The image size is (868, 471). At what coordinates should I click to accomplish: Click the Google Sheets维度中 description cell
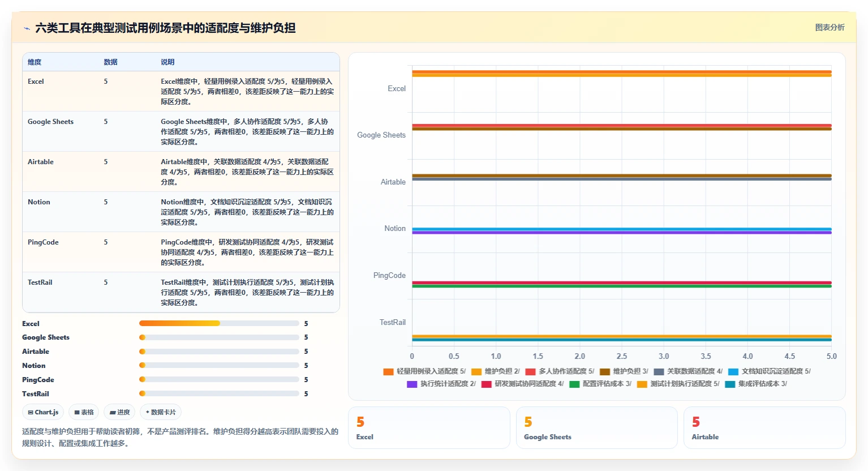click(247, 132)
